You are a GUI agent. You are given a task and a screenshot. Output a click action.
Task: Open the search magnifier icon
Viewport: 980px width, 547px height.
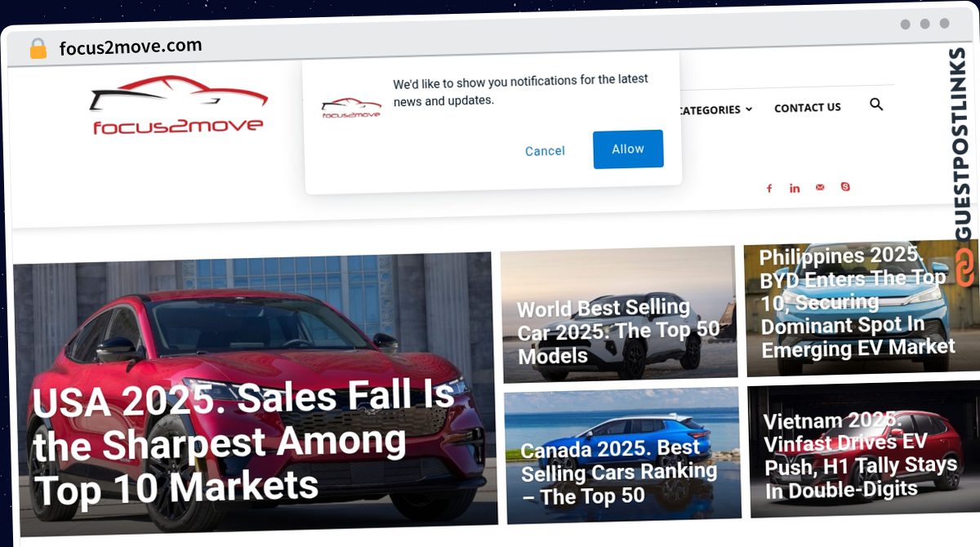876,105
